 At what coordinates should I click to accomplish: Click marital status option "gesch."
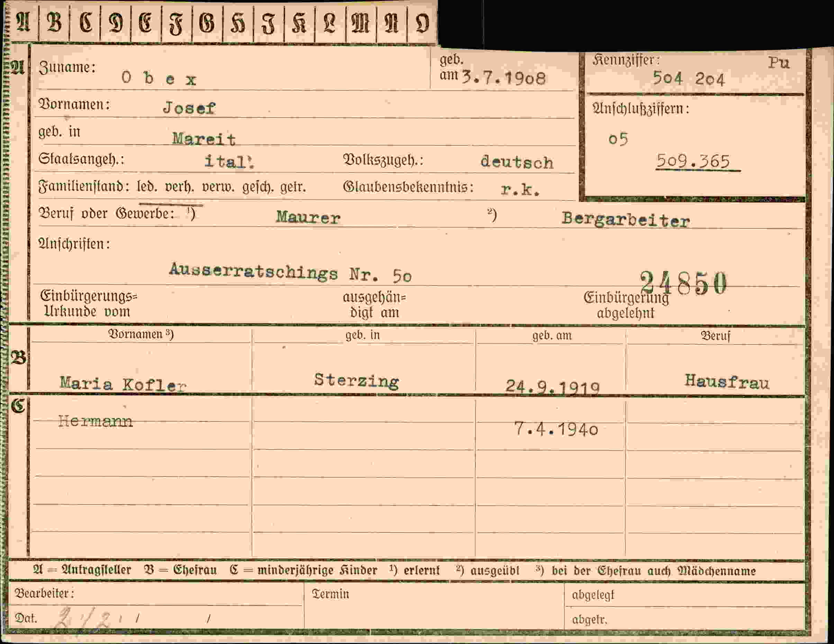tap(258, 187)
